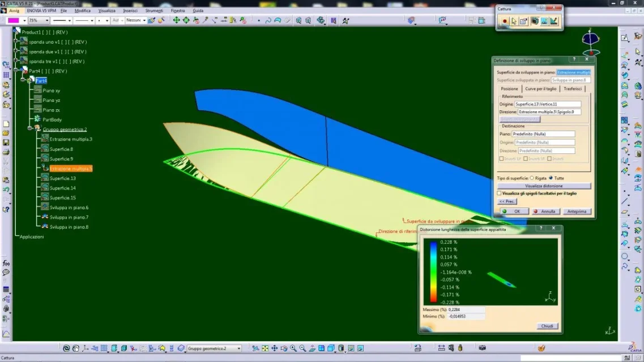Click the Fit All In view icon
The height and width of the screenshot is (362, 644).
265,348
